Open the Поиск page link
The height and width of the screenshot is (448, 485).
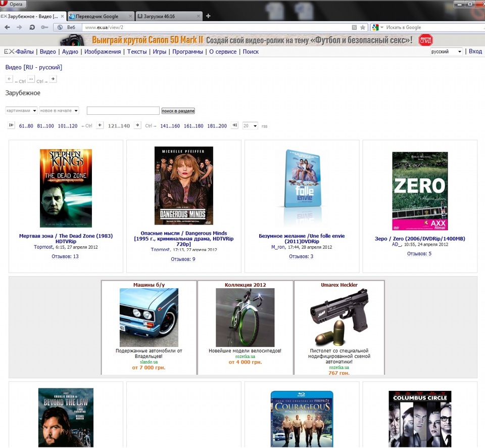pos(251,52)
